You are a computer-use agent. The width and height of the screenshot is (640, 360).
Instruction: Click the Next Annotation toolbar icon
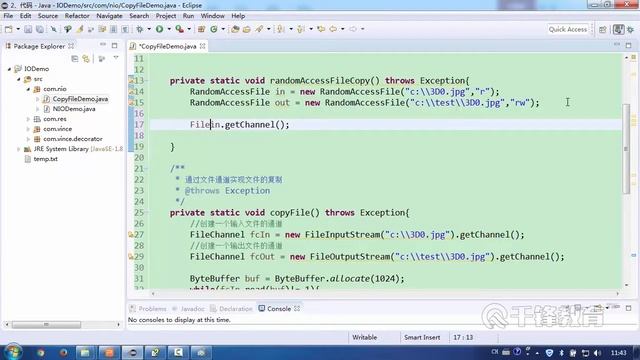tap(281, 29)
